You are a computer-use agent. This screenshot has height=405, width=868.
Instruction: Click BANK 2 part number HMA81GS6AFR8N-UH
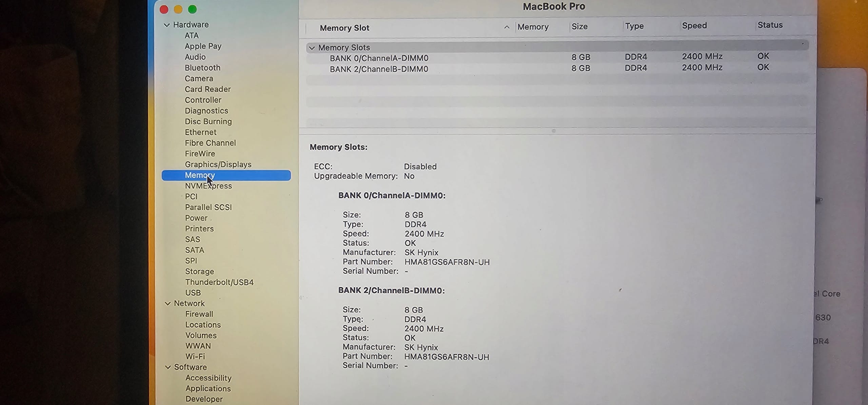(447, 357)
